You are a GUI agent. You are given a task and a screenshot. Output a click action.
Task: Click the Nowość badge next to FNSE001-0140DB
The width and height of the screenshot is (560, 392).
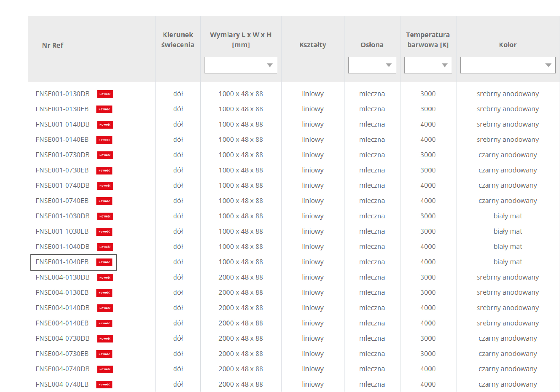pos(105,125)
